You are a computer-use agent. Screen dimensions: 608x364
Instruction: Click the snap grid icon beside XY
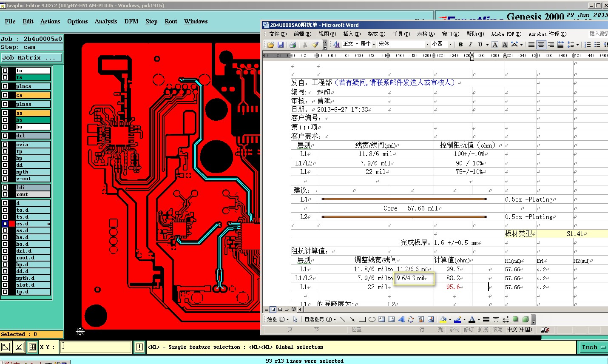coord(32,347)
